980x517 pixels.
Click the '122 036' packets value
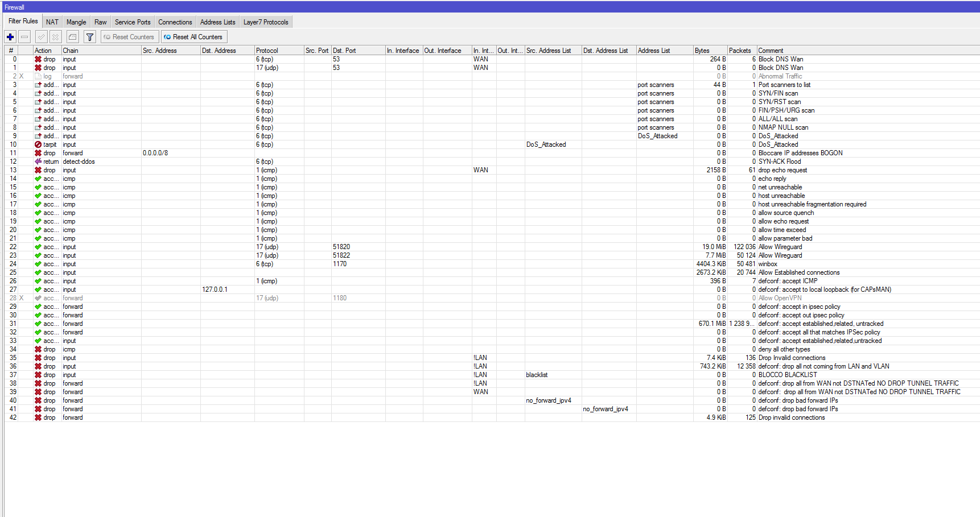pos(745,247)
